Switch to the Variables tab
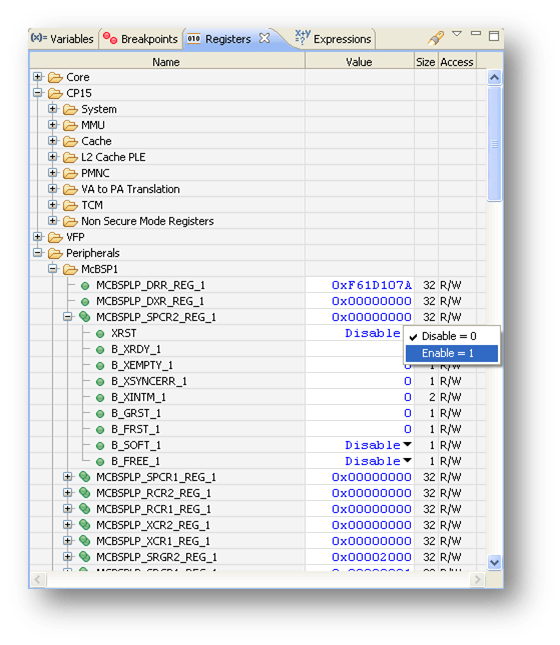 click(63, 39)
